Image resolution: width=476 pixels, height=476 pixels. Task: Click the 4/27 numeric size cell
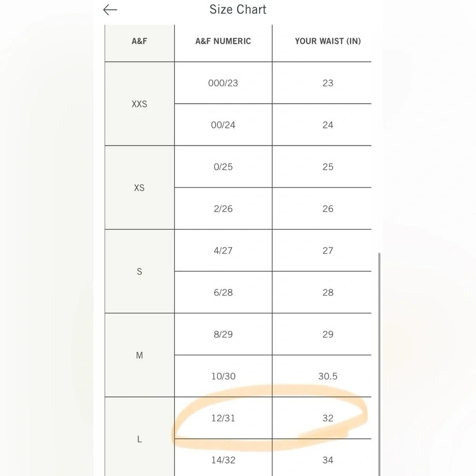click(223, 250)
